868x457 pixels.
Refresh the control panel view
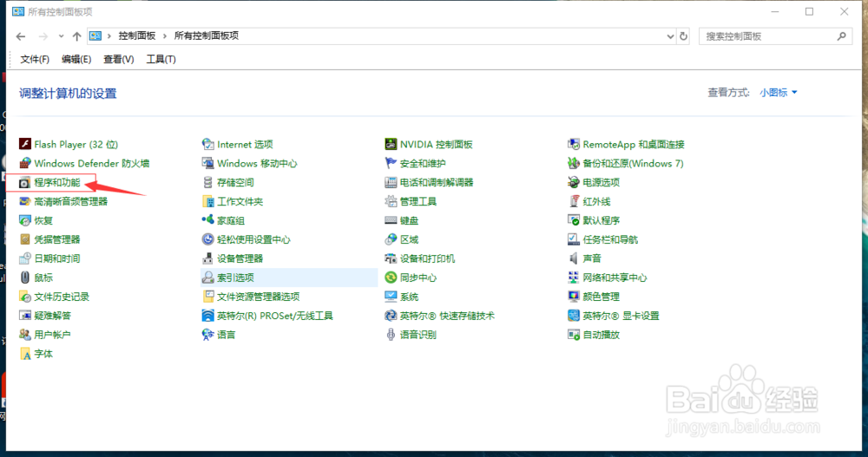tap(684, 36)
